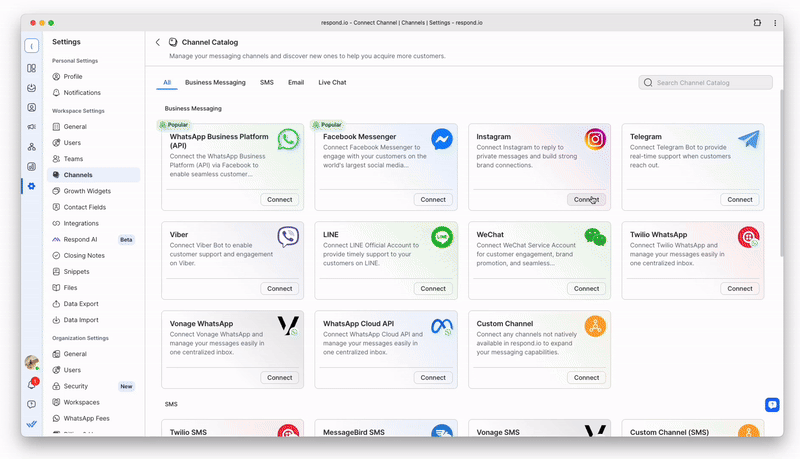Click the WeChat green logo
This screenshot has width=800, height=459.
[x=595, y=237]
